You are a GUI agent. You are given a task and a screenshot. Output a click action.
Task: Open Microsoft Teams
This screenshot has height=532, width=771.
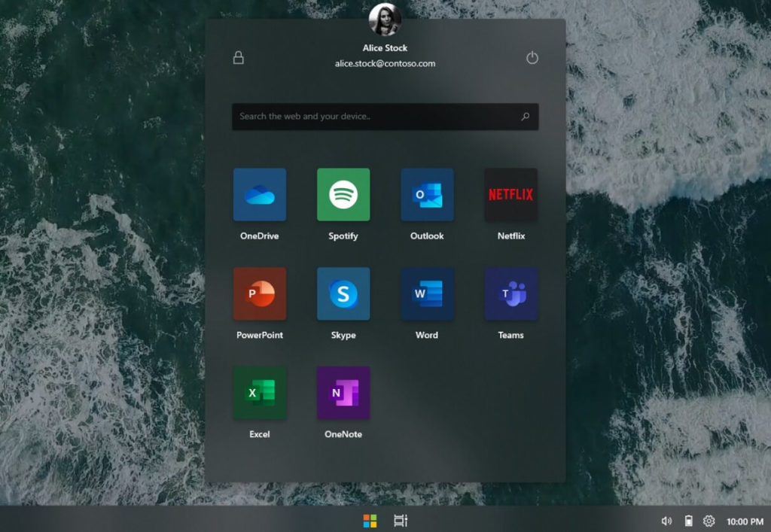[510, 293]
